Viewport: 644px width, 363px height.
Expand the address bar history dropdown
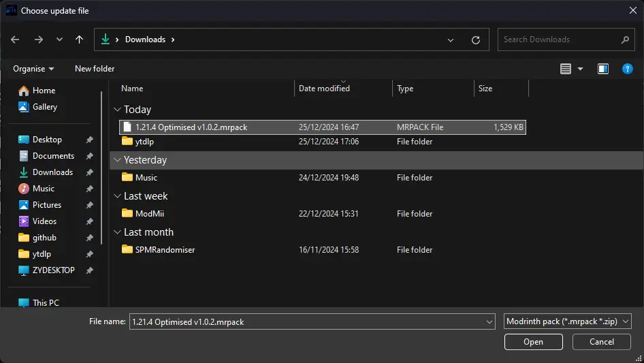pos(450,40)
